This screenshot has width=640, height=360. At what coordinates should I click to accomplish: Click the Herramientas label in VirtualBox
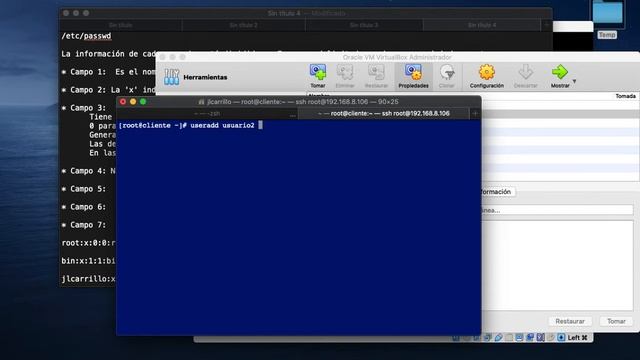point(205,77)
